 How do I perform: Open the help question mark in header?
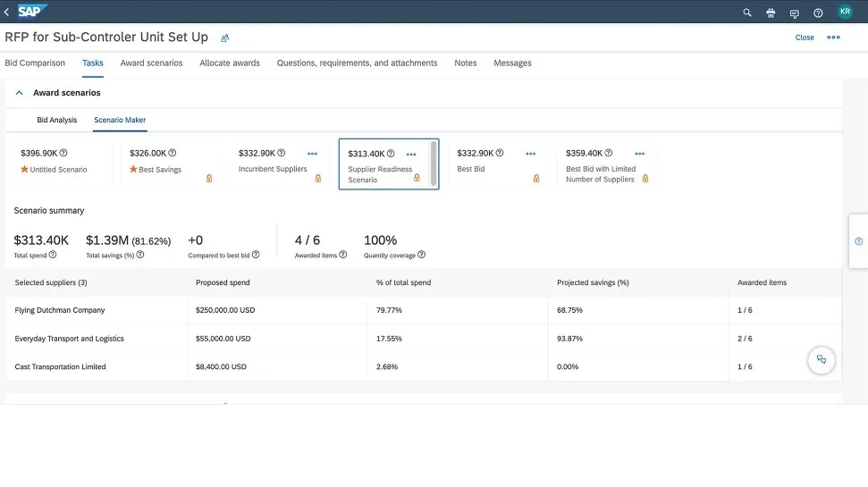point(818,13)
